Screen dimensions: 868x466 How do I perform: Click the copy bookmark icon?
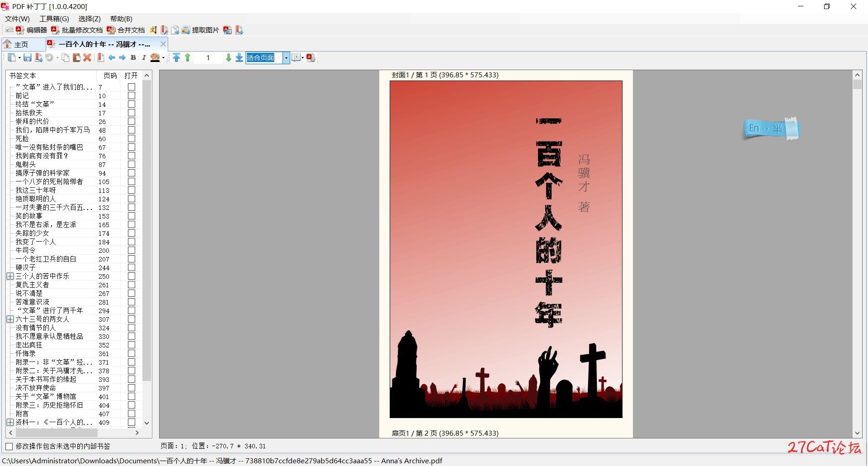point(66,57)
